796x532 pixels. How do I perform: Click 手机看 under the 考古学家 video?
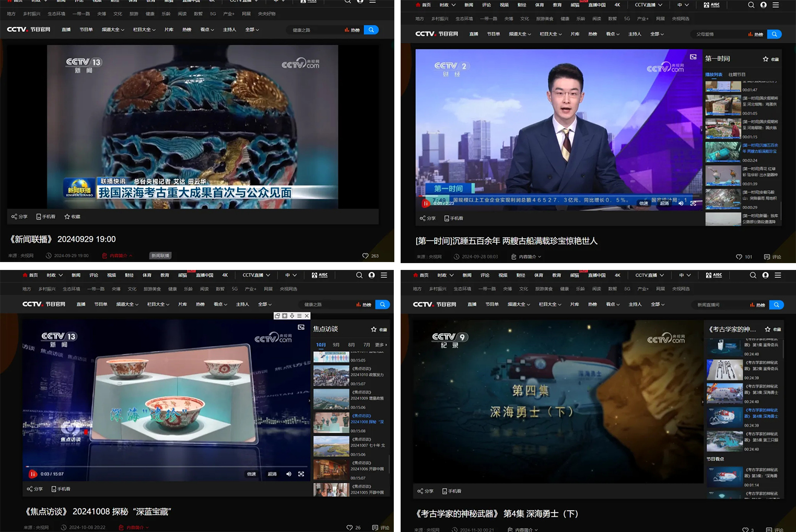(452, 491)
